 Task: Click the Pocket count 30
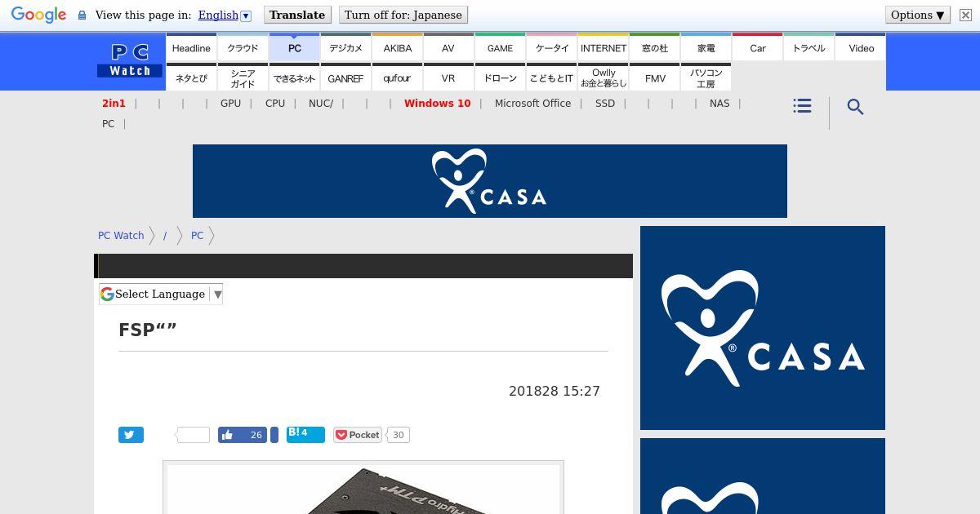coord(398,435)
